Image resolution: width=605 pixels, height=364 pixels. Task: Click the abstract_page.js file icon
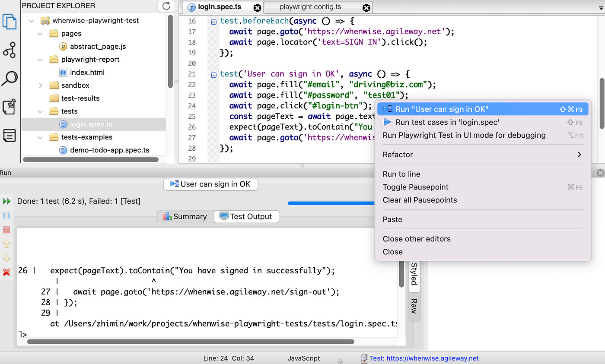(x=63, y=47)
